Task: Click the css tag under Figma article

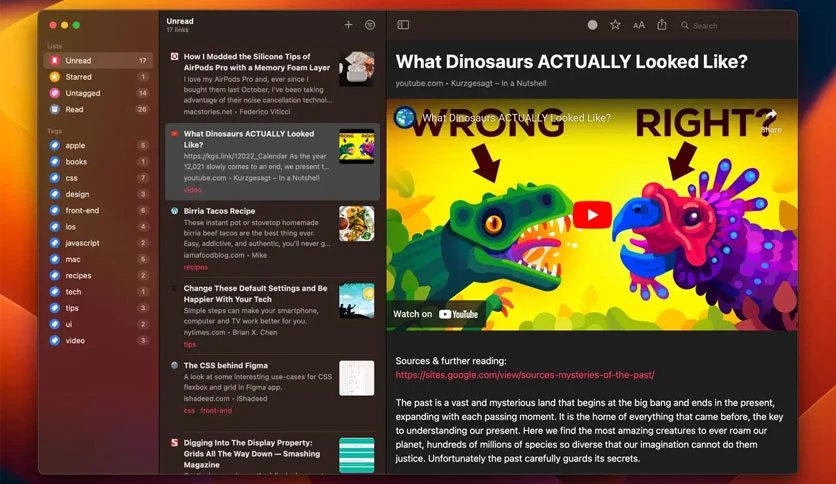Action: (189, 410)
